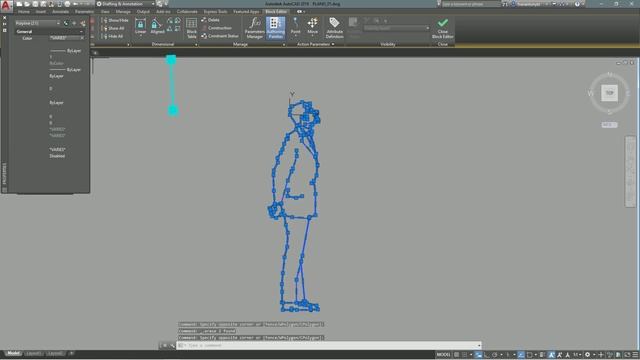
Task: Switch to the Layout1 tab
Action: [x=34, y=353]
